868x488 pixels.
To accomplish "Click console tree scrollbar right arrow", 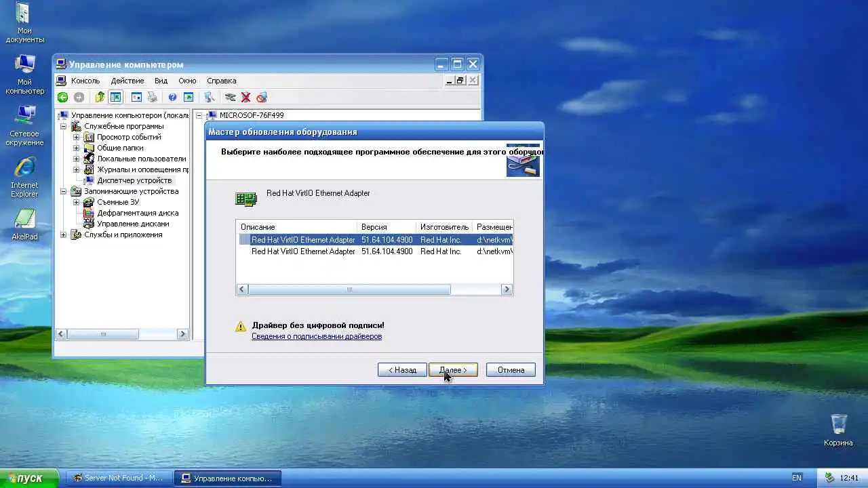I will (182, 334).
